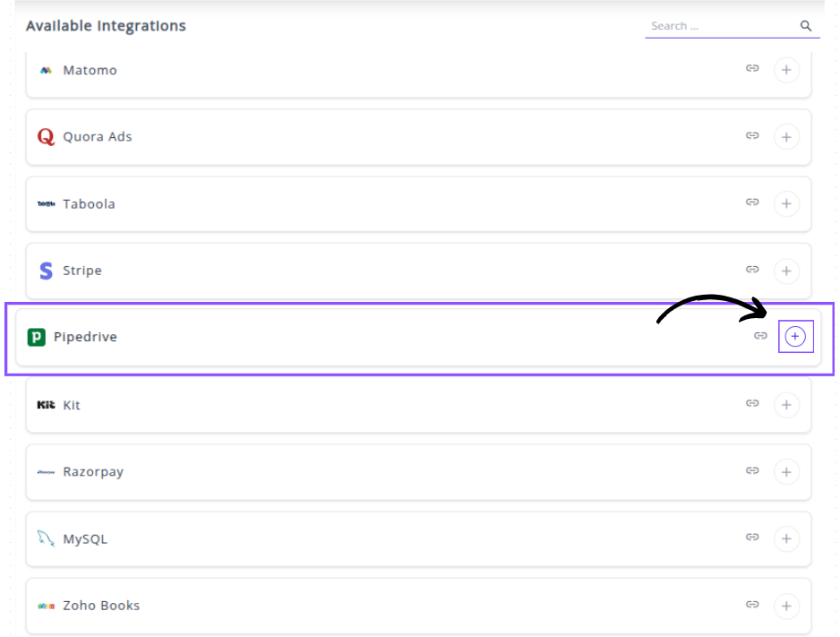Add the Matomo integration with plus

786,70
